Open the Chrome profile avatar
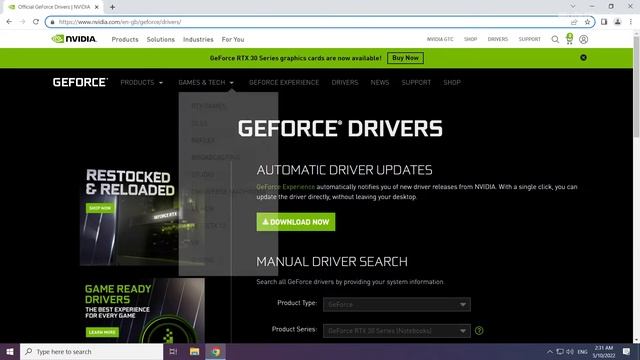640x360 pixels. pyautogui.click(x=617, y=22)
